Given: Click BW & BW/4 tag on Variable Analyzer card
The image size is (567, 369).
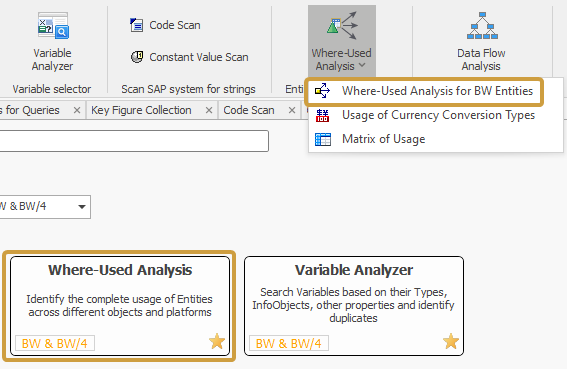Looking at the screenshot, I should click(x=289, y=343).
